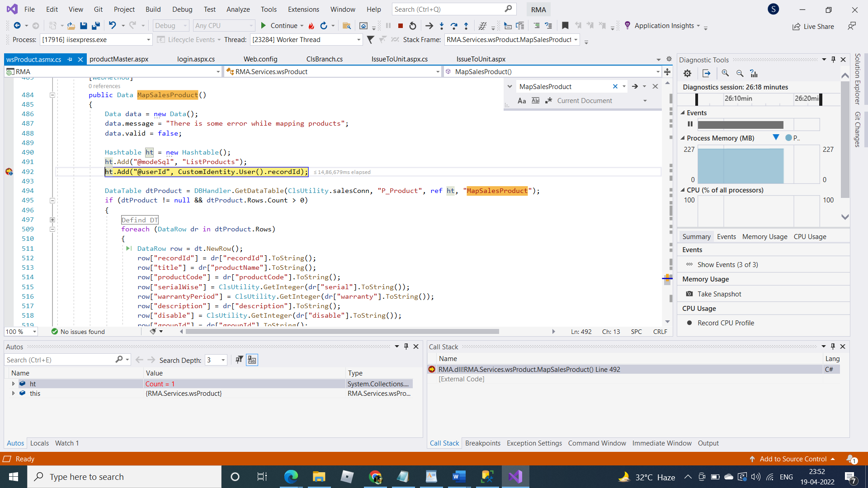Toggle breakpoint on line 492
The width and height of the screenshot is (868, 488).
point(9,172)
